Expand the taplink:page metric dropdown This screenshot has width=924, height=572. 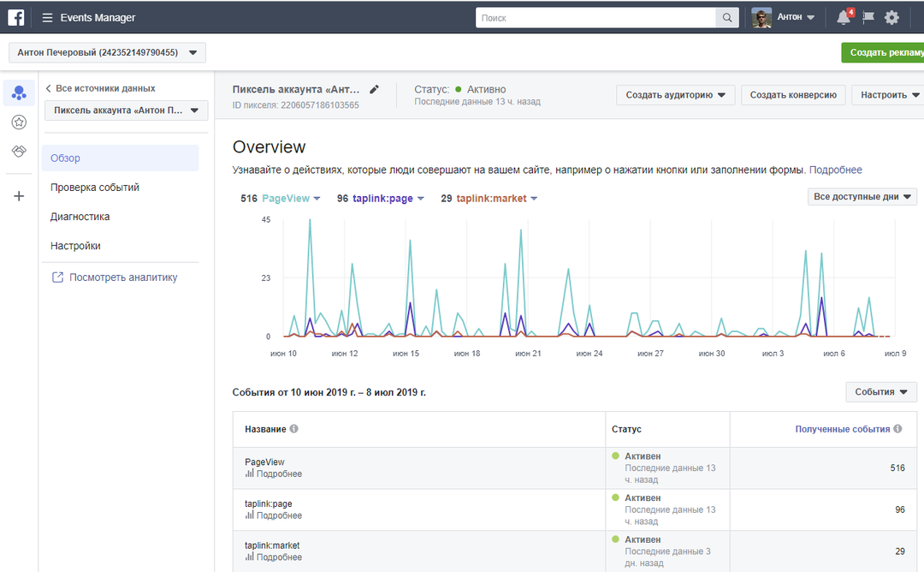click(421, 199)
